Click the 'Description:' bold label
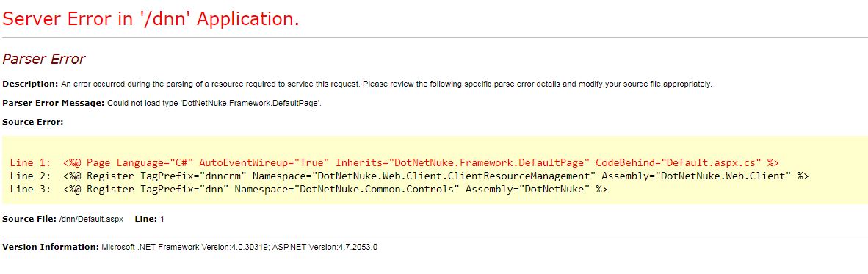The height and width of the screenshot is (274, 868). point(30,84)
